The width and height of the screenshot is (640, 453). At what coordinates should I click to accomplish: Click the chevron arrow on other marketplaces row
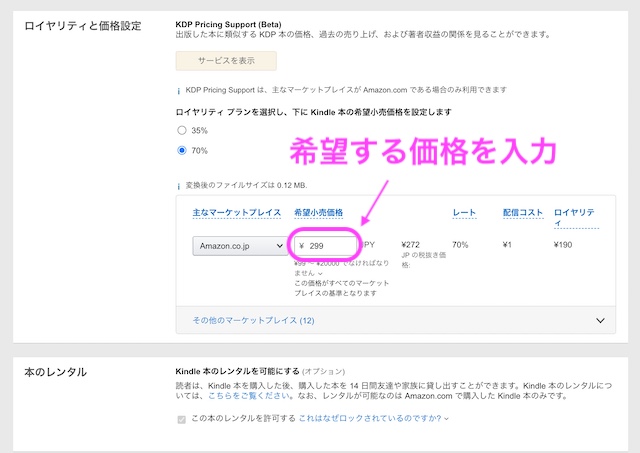coord(599,321)
